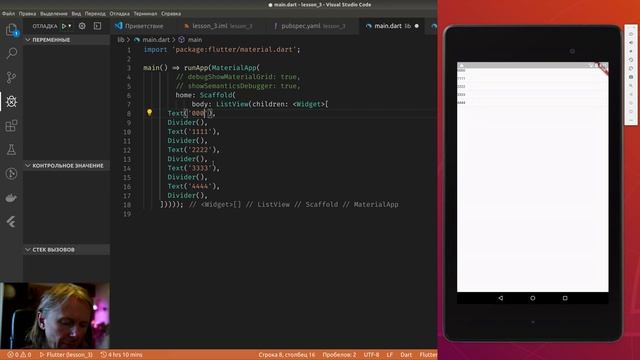Open launch configuration gear in debug toolbar
Viewport: 640px width, 360px height.
tap(82, 26)
